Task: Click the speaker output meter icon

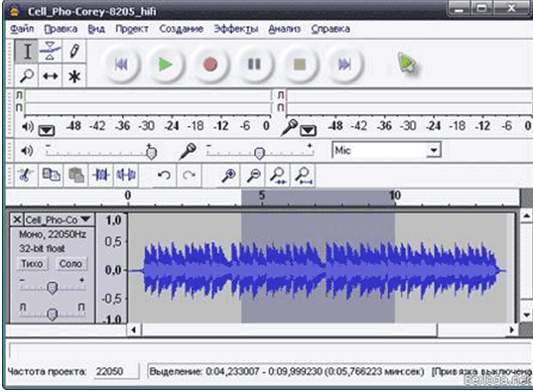Action: coord(28,127)
